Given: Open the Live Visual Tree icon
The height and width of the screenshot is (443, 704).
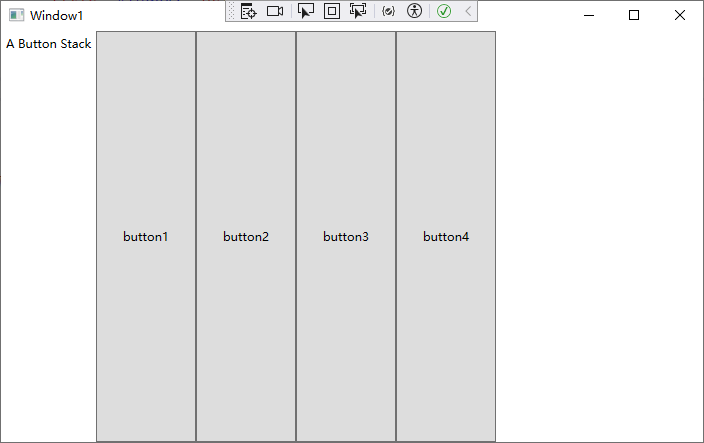Looking at the screenshot, I should (x=248, y=11).
